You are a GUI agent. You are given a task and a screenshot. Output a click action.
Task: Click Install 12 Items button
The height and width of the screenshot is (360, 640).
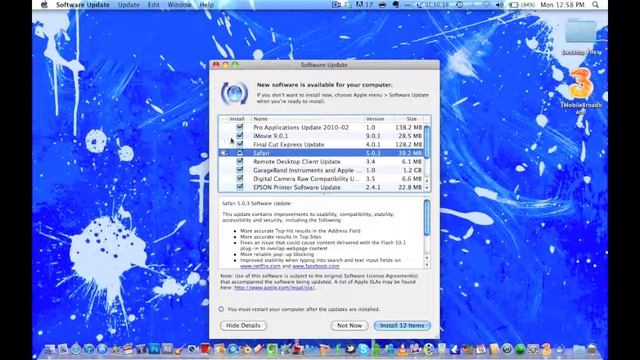(402, 326)
